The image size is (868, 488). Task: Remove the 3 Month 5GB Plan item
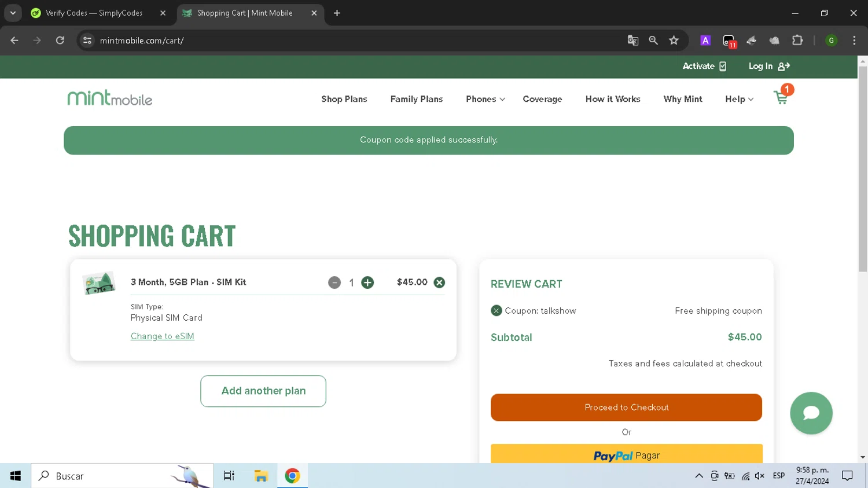pyautogui.click(x=439, y=282)
